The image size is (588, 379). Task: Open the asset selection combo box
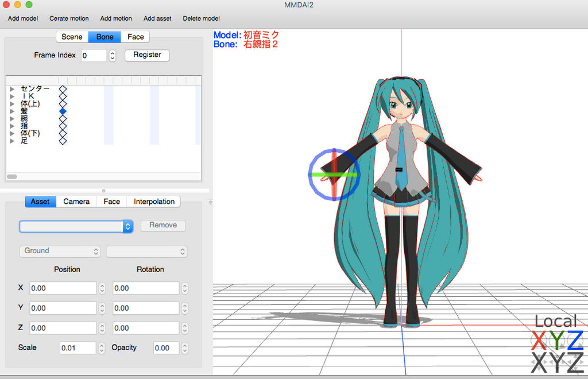76,226
